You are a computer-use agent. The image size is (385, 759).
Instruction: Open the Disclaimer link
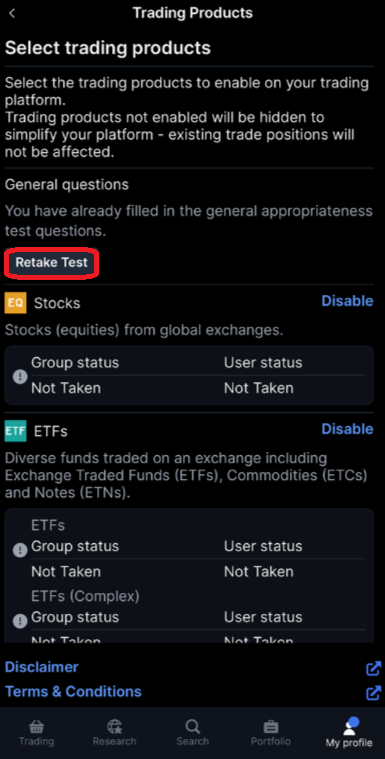click(x=42, y=667)
